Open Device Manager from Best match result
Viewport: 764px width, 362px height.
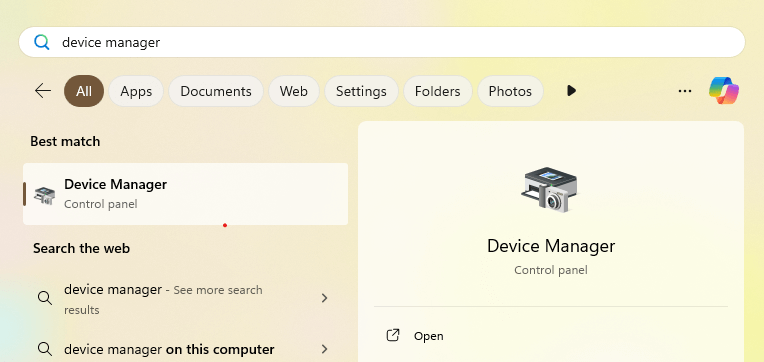click(186, 194)
